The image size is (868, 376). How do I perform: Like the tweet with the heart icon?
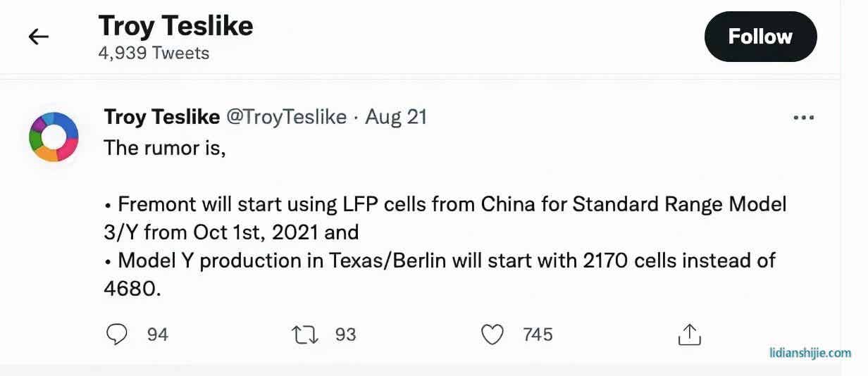(492, 334)
